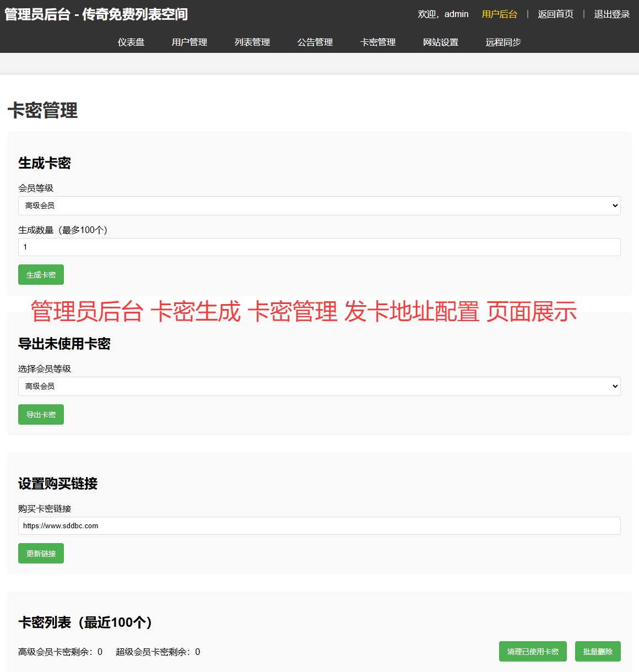This screenshot has height=672, width=639.
Task: Open the 仪表盘 dashboard menu
Action: [131, 42]
